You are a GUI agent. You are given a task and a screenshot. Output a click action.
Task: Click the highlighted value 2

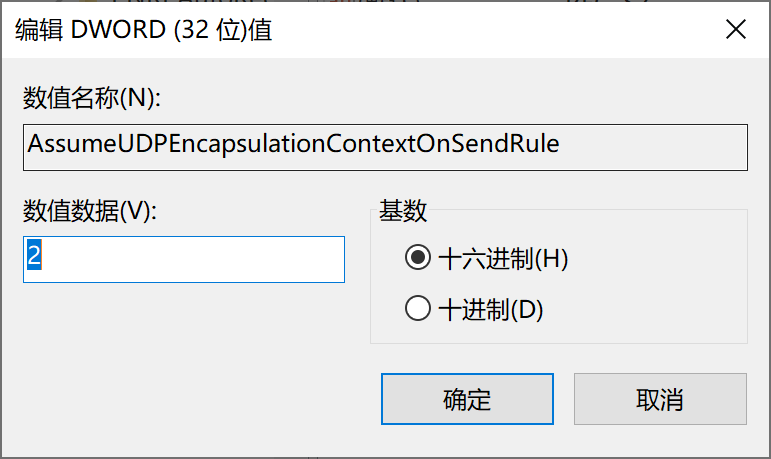click(34, 258)
